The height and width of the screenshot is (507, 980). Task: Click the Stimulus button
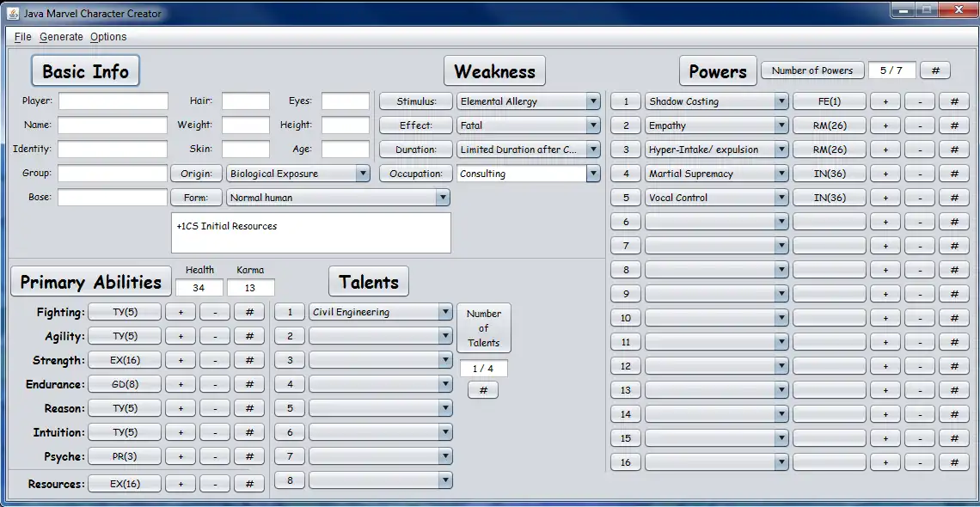click(x=415, y=101)
